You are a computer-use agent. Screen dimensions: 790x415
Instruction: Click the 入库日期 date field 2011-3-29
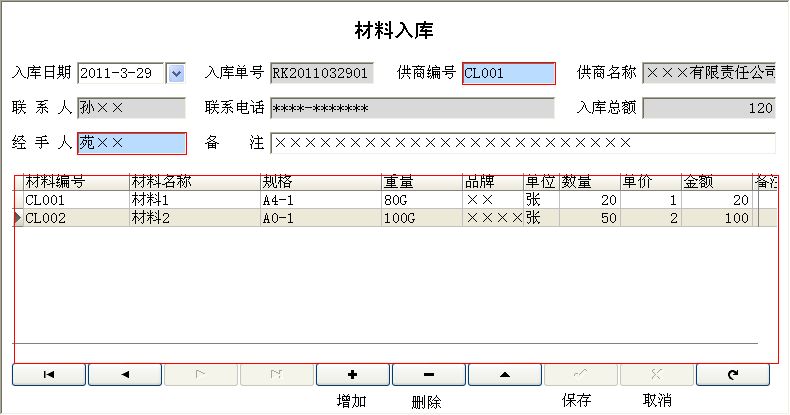point(121,74)
